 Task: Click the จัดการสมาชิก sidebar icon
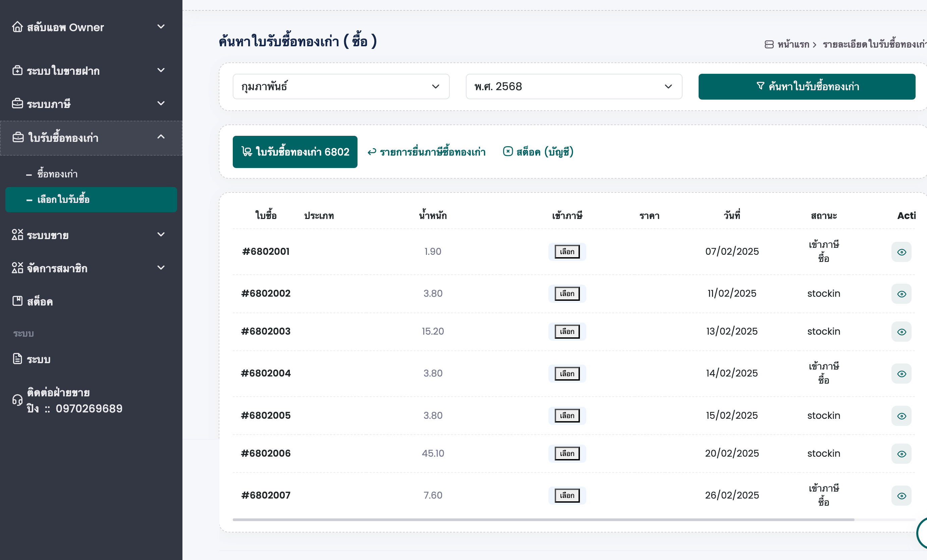(x=17, y=268)
